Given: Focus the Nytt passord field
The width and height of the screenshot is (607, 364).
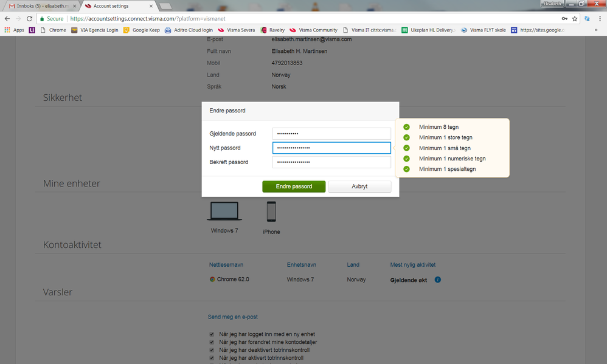Looking at the screenshot, I should 331,148.
